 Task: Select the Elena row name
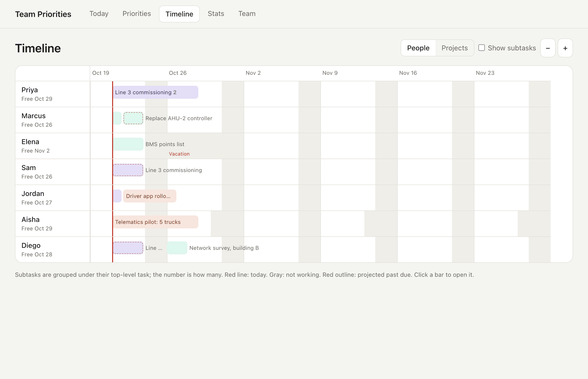point(30,142)
